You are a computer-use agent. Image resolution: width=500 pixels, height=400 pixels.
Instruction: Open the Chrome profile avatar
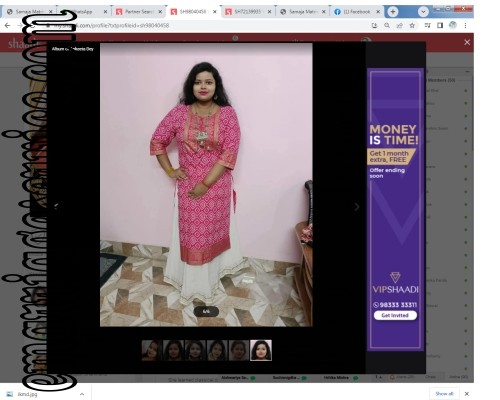click(x=453, y=25)
